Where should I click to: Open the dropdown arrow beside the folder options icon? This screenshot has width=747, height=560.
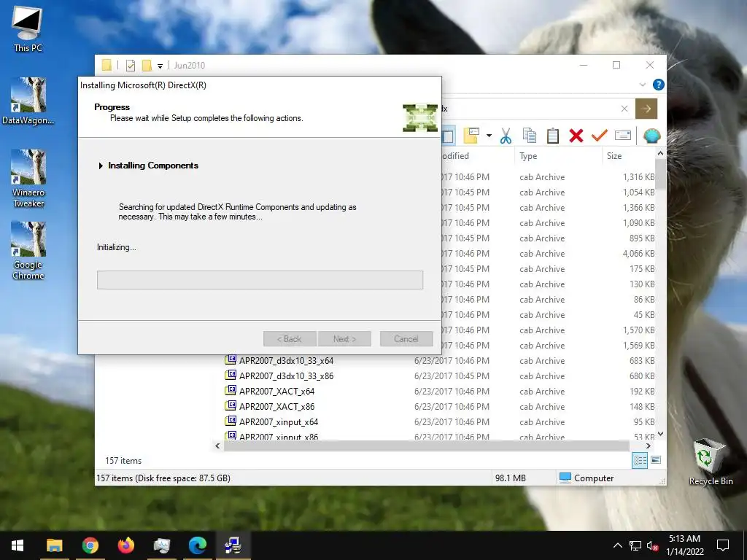(x=489, y=136)
